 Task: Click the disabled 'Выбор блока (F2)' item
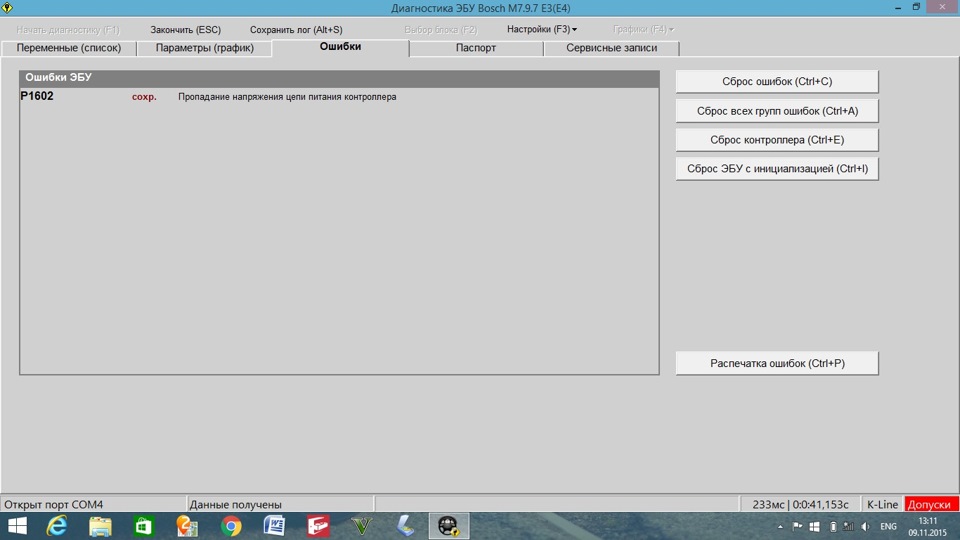pos(441,29)
